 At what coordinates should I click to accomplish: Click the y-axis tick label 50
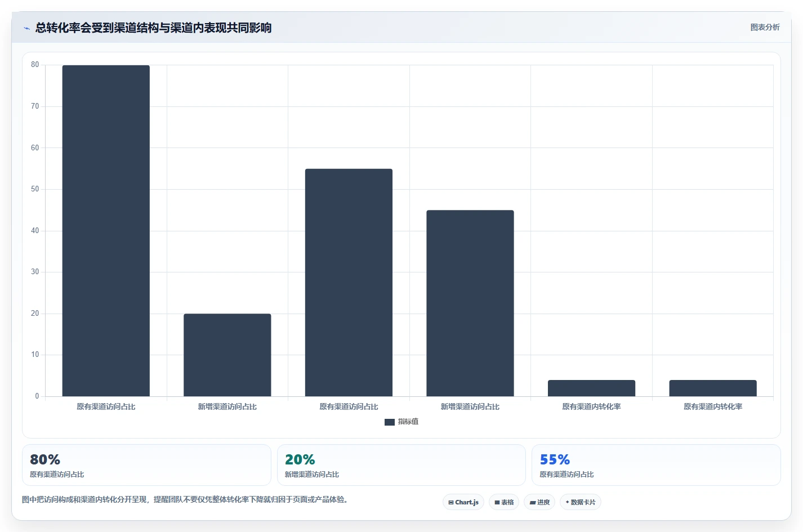pyautogui.click(x=35, y=189)
